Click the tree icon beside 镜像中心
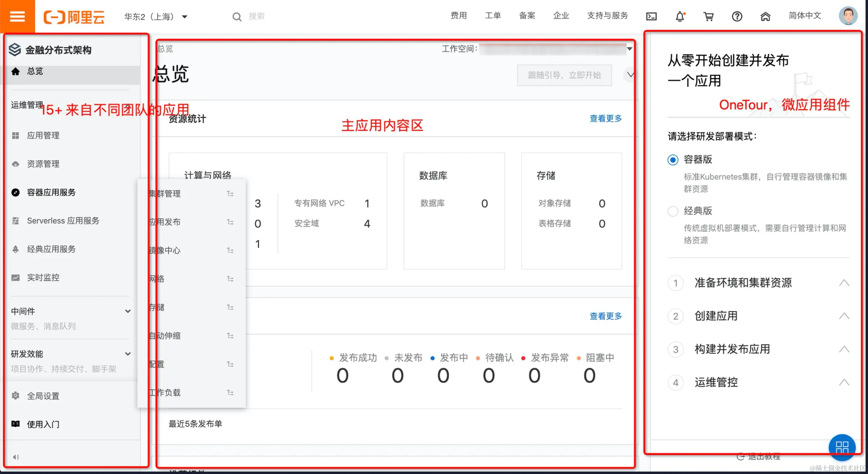868x474 pixels. pos(230,250)
